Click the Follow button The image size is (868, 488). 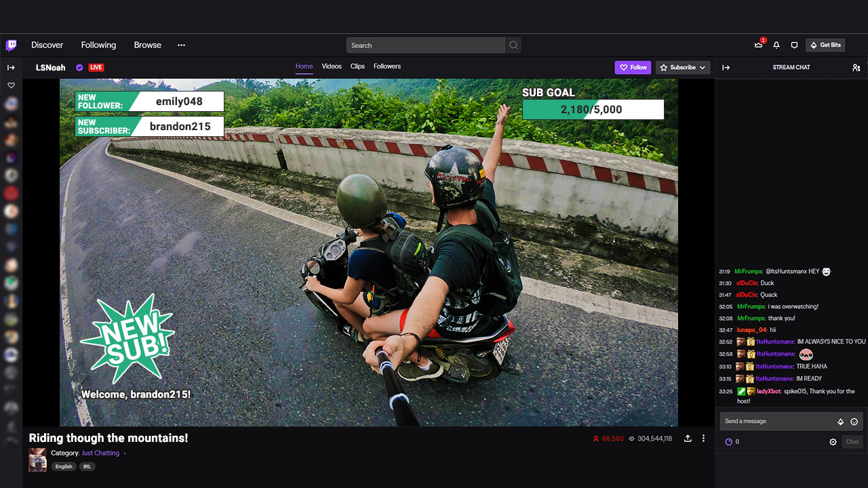click(633, 67)
